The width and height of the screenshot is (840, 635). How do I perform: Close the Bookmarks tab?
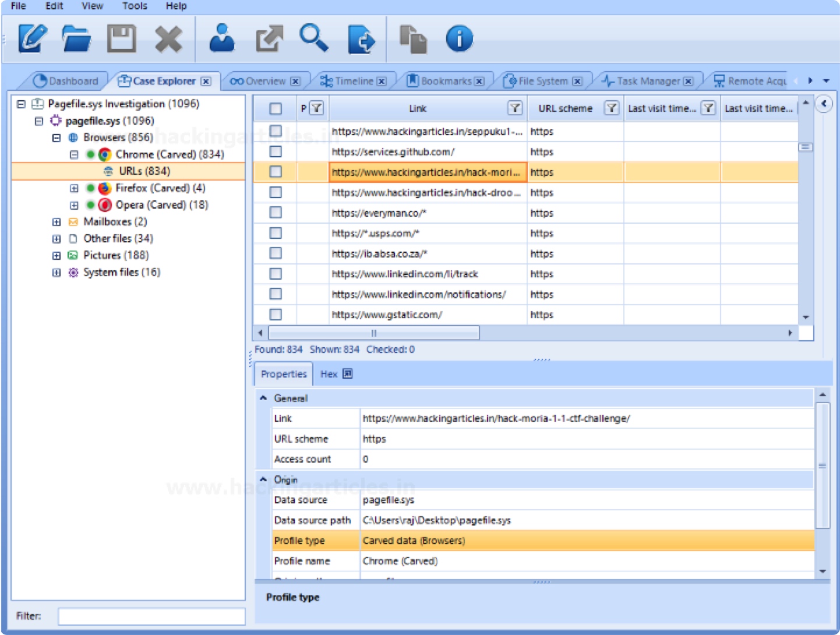coord(479,81)
